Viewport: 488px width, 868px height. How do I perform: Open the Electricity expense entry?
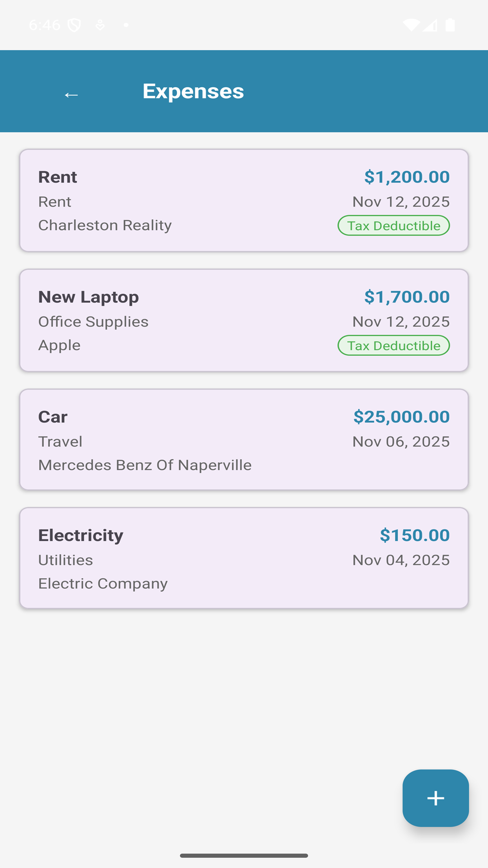click(244, 558)
